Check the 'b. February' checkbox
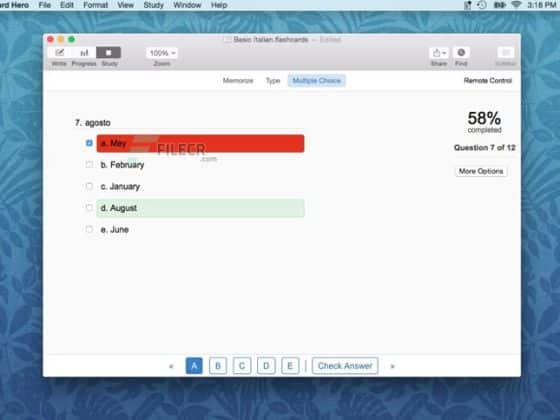 coord(89,165)
